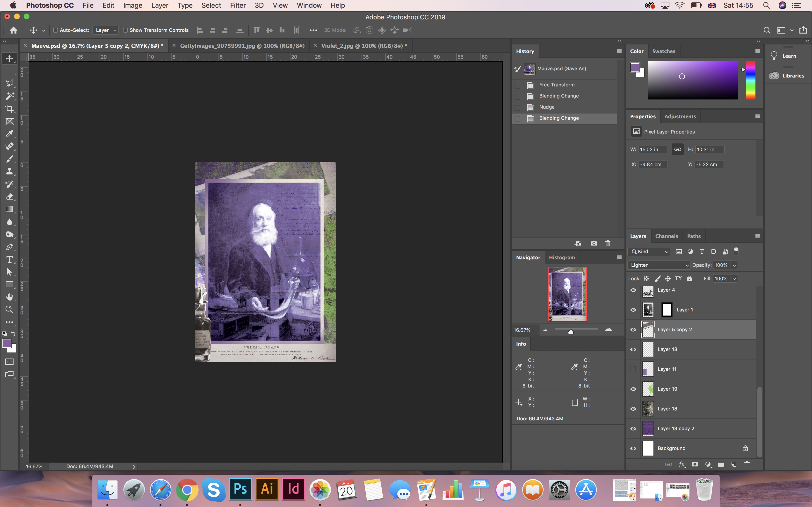Show hidden Layer 11
The image size is (812, 507).
(x=633, y=369)
